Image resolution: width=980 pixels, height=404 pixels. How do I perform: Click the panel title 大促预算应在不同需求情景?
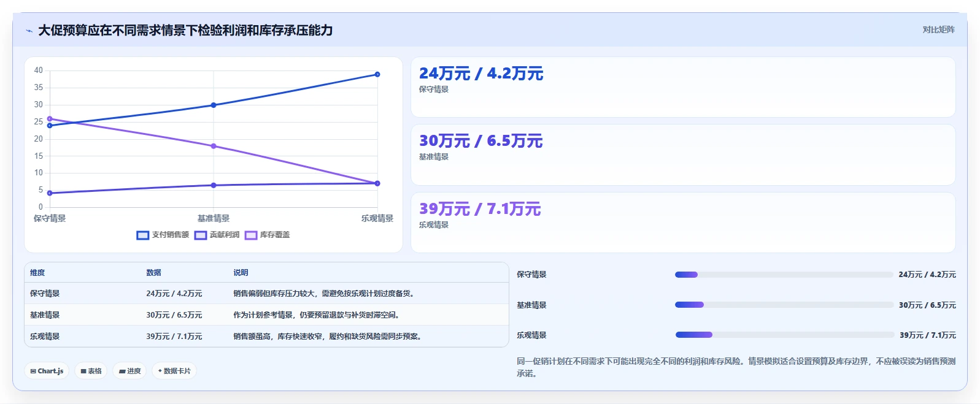pos(185,31)
